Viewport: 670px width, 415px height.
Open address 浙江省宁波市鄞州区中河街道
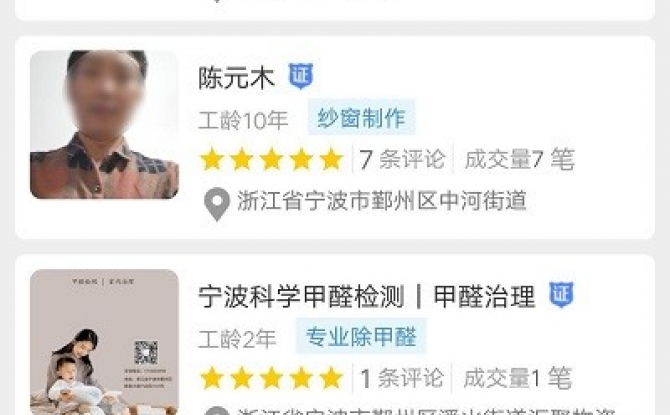pyautogui.click(x=382, y=201)
